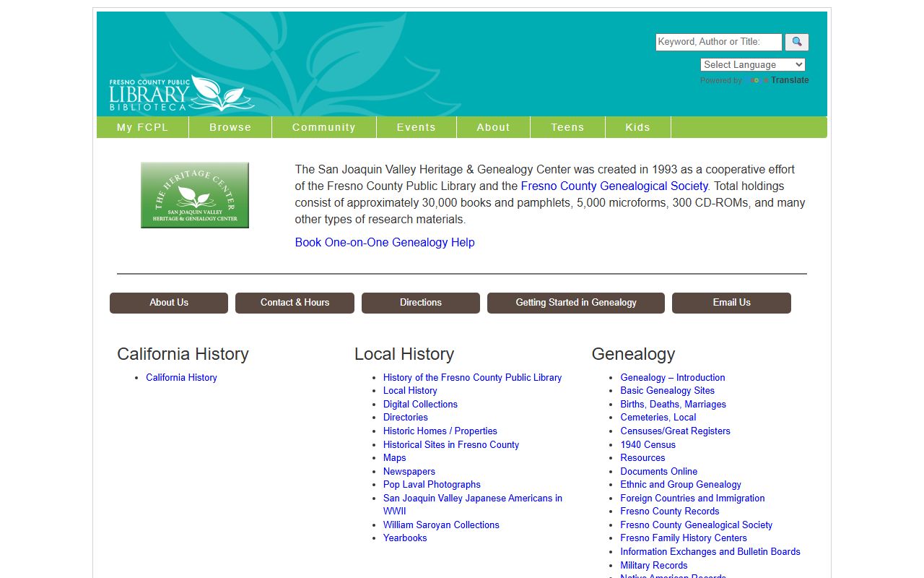The width and height of the screenshot is (924, 578).
Task: Open Cemeteries, Local link
Action: click(658, 418)
